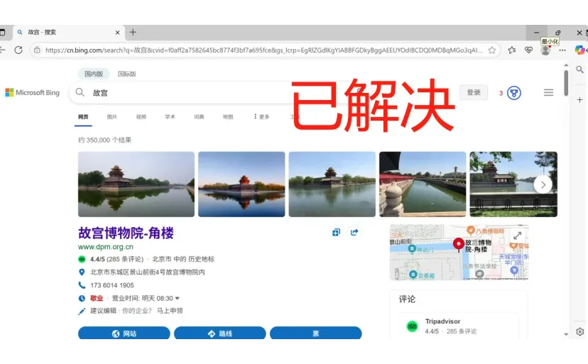Viewport: 588px width, 364px height.
Task: Select the 图片 results tab
Action: pos(111,117)
